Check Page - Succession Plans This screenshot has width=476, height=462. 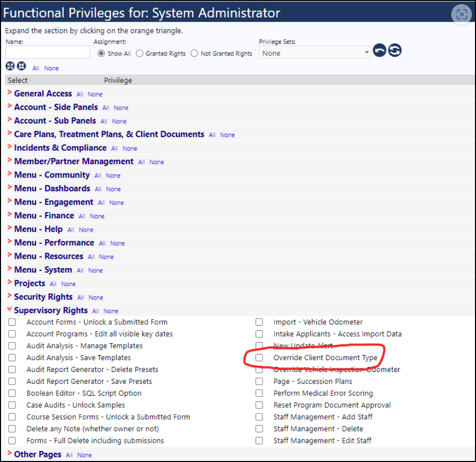[259, 381]
